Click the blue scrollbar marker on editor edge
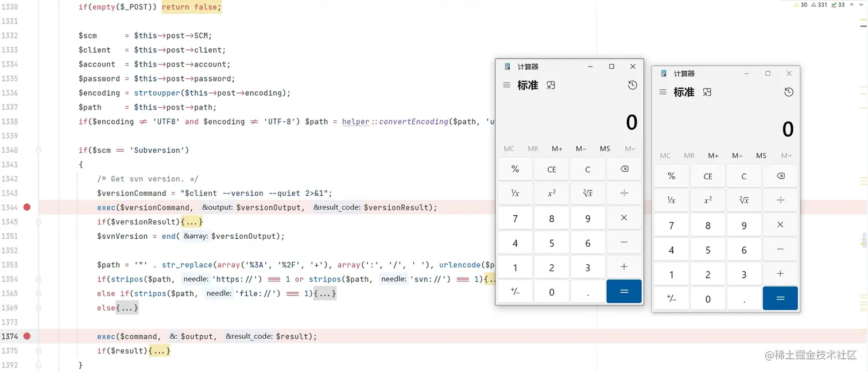This screenshot has width=868, height=372. (x=863, y=239)
